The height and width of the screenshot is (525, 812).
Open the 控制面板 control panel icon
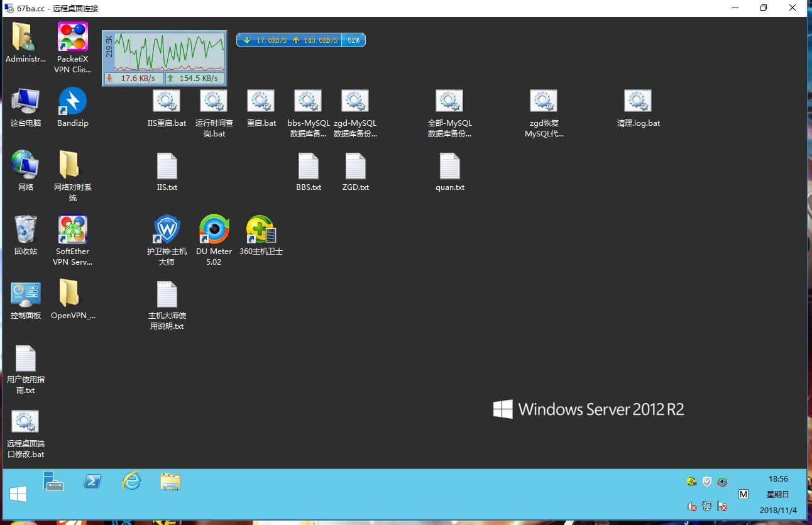click(x=26, y=294)
